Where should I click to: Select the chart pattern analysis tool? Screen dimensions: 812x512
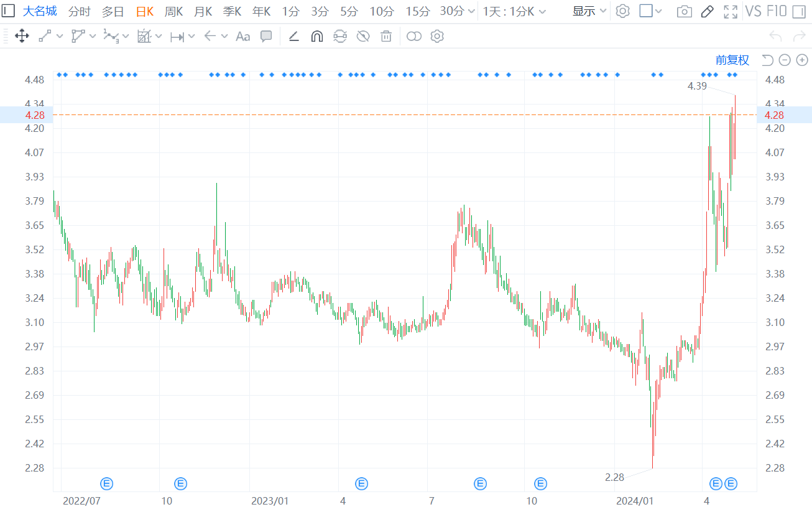click(144, 36)
